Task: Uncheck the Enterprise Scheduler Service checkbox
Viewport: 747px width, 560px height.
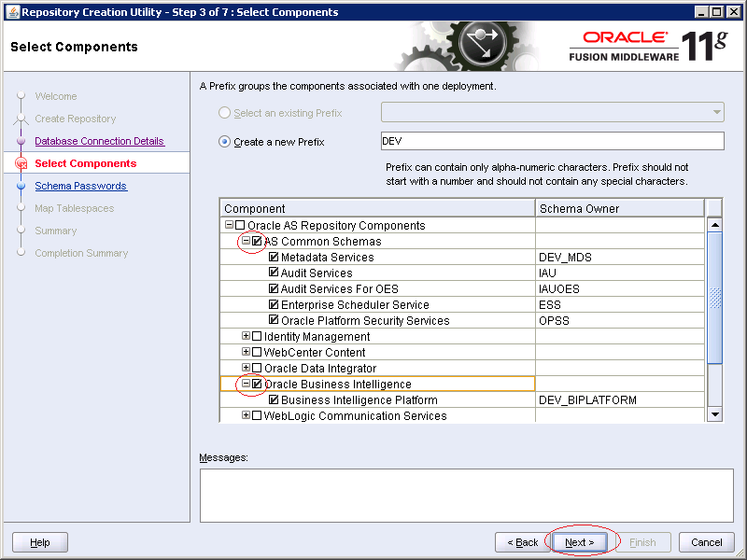Action: click(x=274, y=304)
